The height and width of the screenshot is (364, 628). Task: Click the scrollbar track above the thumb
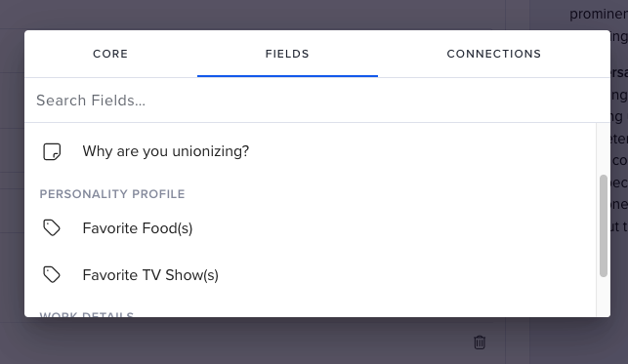[604, 148]
